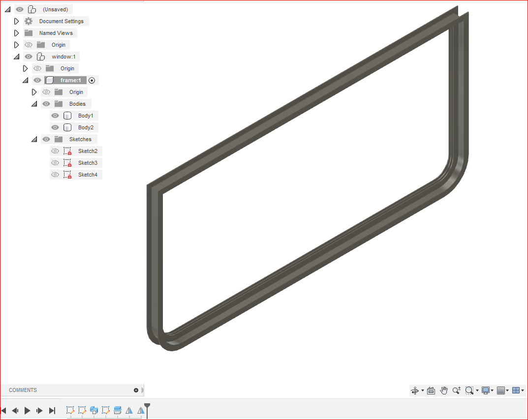Toggle the frame:1 activate radio button
528x420 pixels.
(92, 81)
